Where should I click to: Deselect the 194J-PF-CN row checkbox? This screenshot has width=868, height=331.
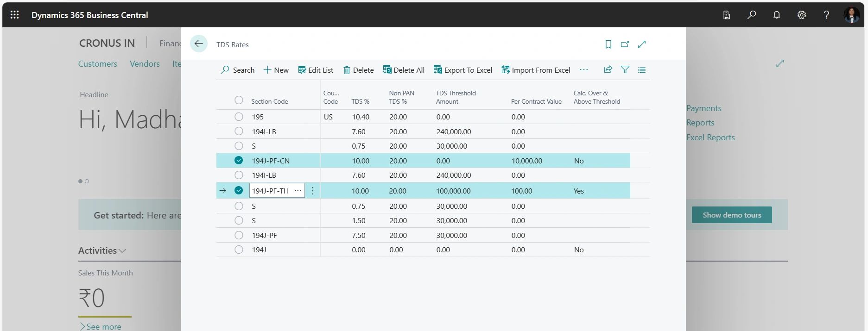(x=239, y=161)
